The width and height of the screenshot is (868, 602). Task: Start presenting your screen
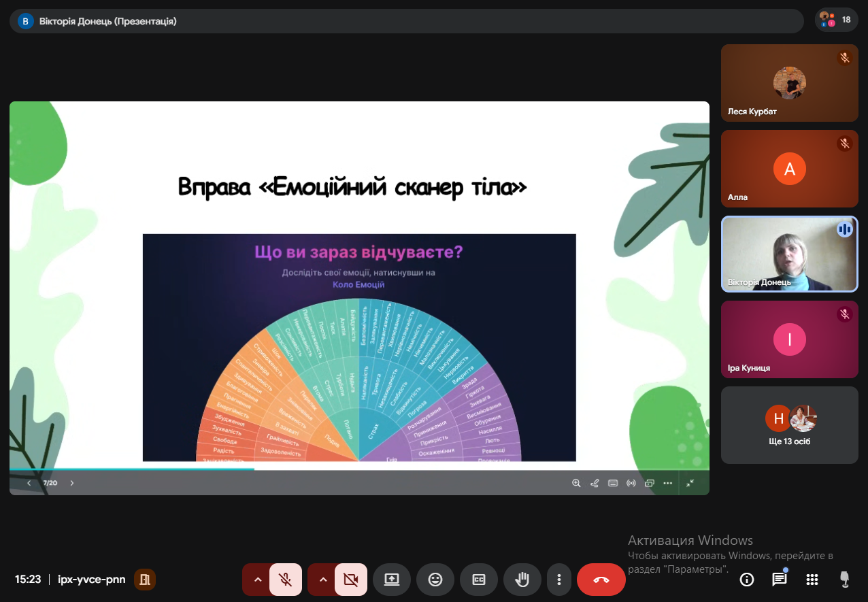(392, 580)
